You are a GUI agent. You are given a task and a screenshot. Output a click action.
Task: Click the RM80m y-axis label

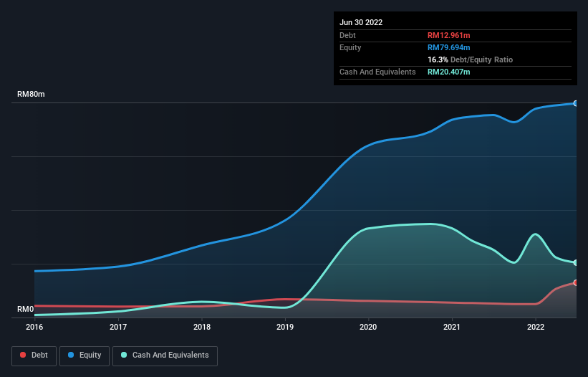point(31,94)
